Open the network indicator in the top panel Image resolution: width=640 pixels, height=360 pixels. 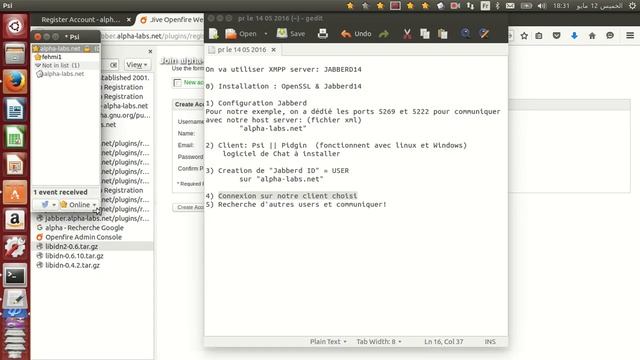point(470,6)
